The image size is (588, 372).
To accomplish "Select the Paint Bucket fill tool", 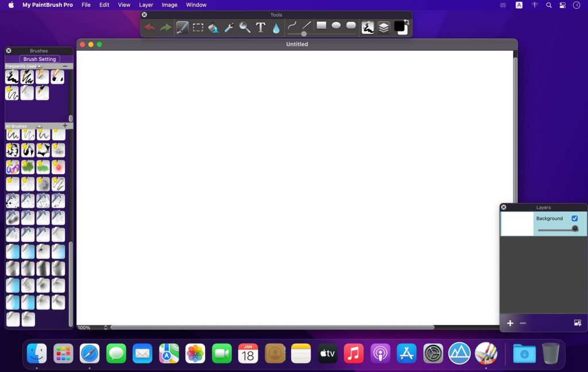I will (212, 27).
